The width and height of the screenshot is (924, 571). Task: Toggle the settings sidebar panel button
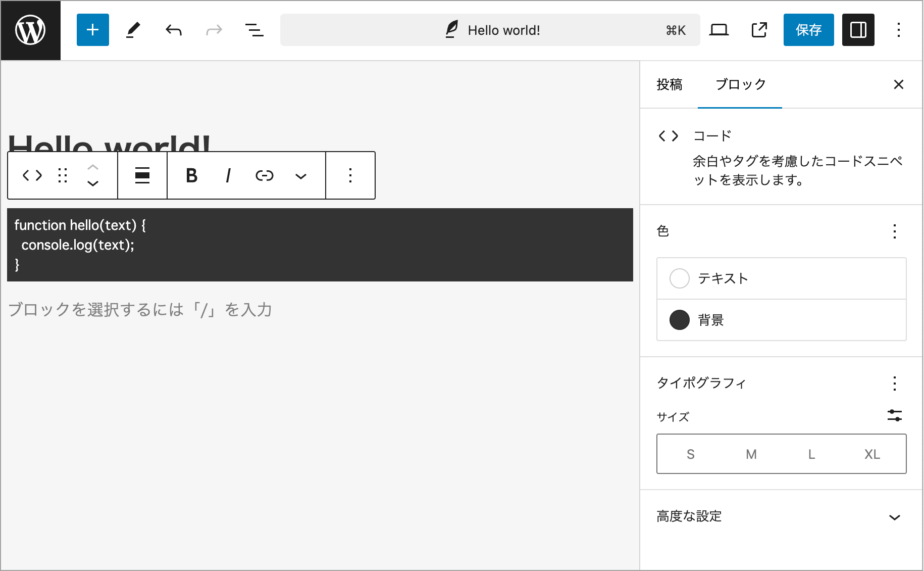tap(858, 30)
